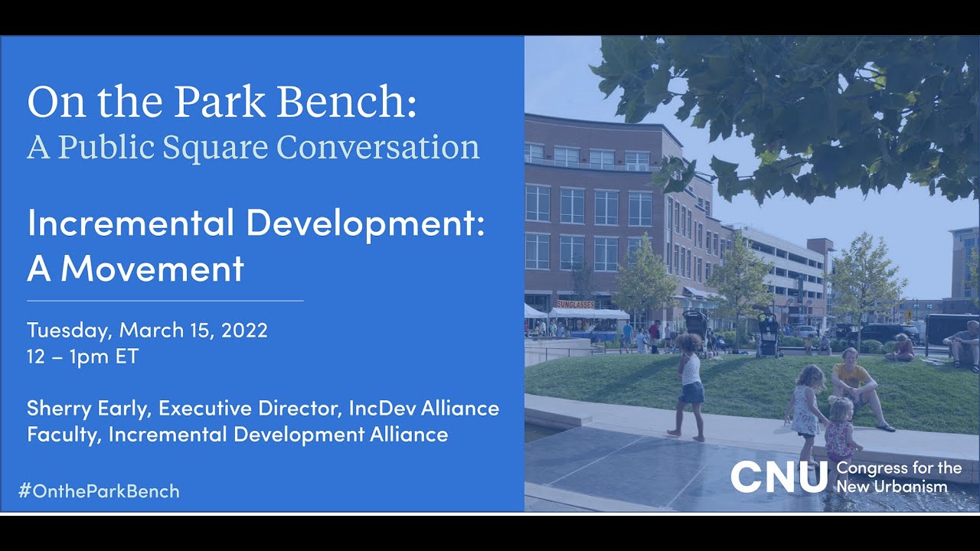The width and height of the screenshot is (980, 551).
Task: Click 'Faculty, Incremental Development Alliance' line
Action: 237,435
